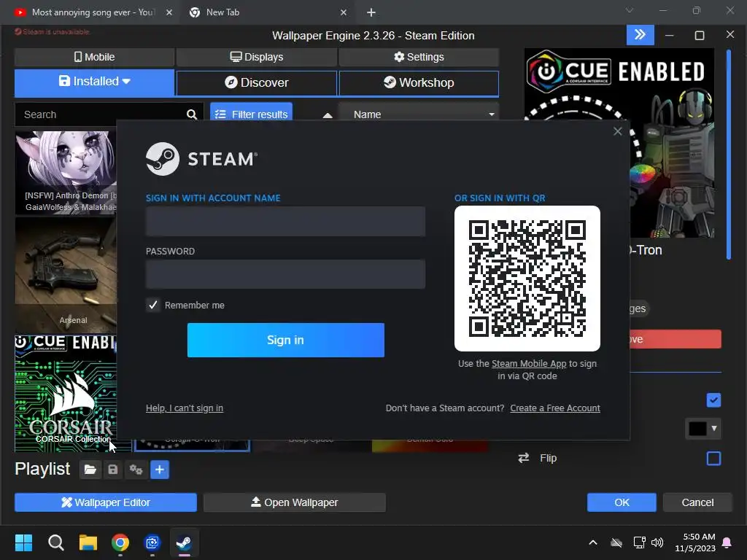The width and height of the screenshot is (747, 560).
Task: Click the CUE Enabled preview image
Action: [619, 85]
